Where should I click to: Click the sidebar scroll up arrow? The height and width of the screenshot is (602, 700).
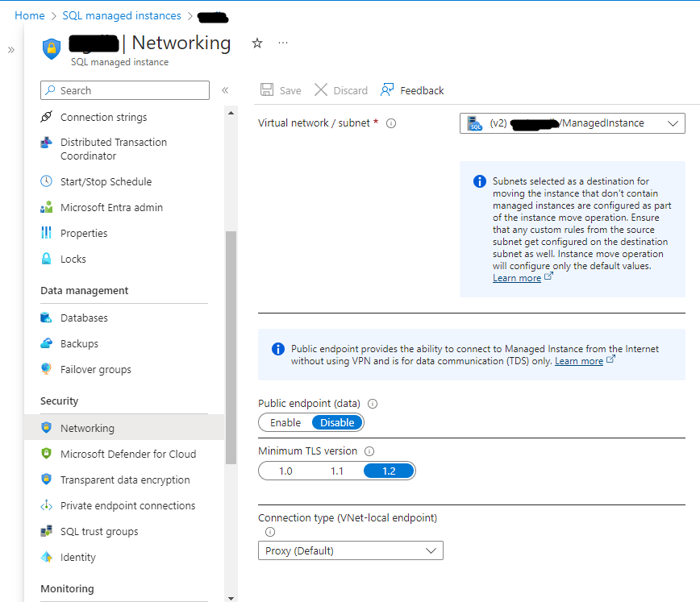[231, 113]
